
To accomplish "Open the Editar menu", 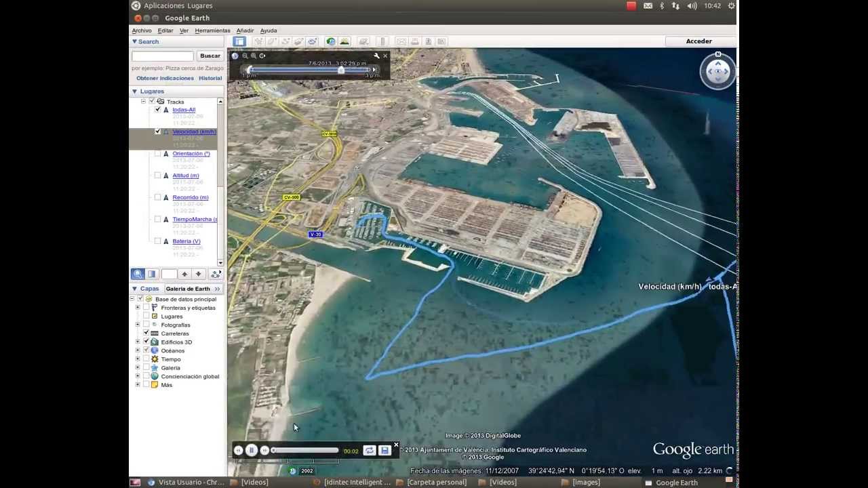I will pyautogui.click(x=165, y=30).
